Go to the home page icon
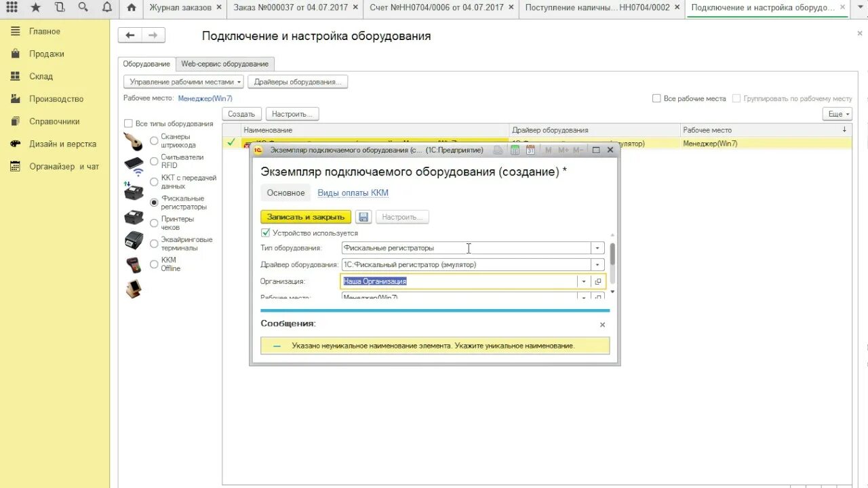The width and height of the screenshot is (868, 488). [x=132, y=7]
